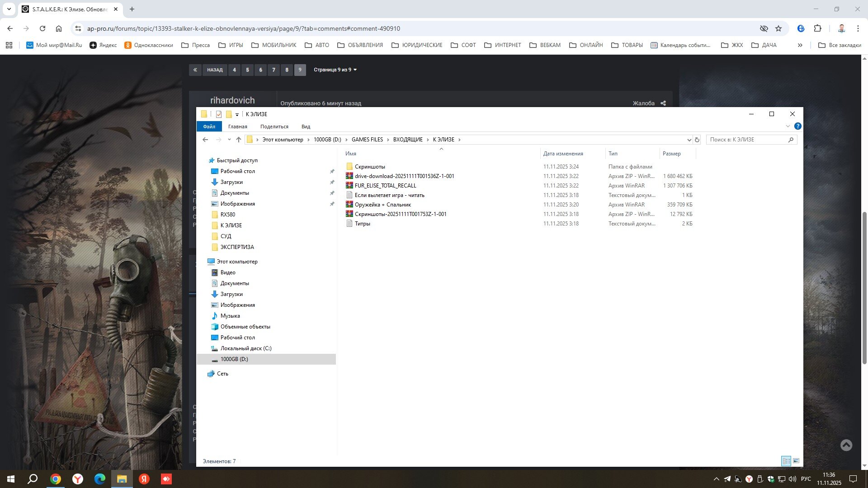Click the forum post share icon
Image resolution: width=868 pixels, height=488 pixels.
pyautogui.click(x=663, y=103)
